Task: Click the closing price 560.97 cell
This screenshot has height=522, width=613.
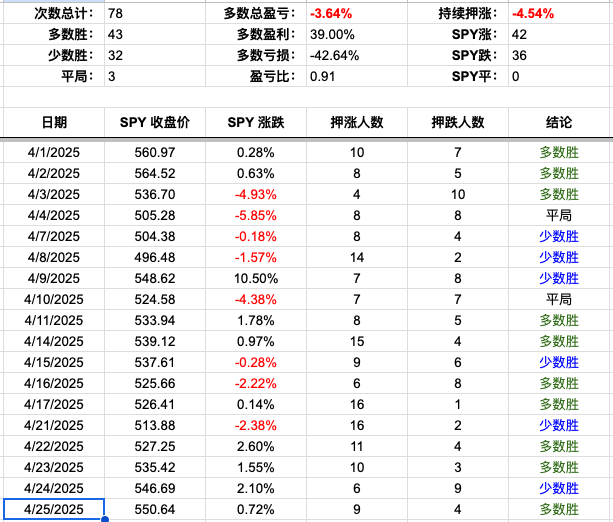Action: 155,152
